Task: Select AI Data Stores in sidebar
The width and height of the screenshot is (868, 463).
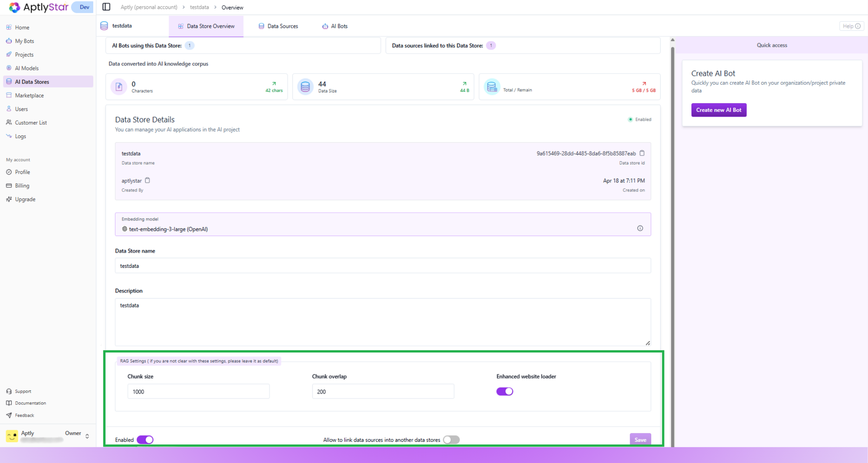Action: (x=48, y=82)
